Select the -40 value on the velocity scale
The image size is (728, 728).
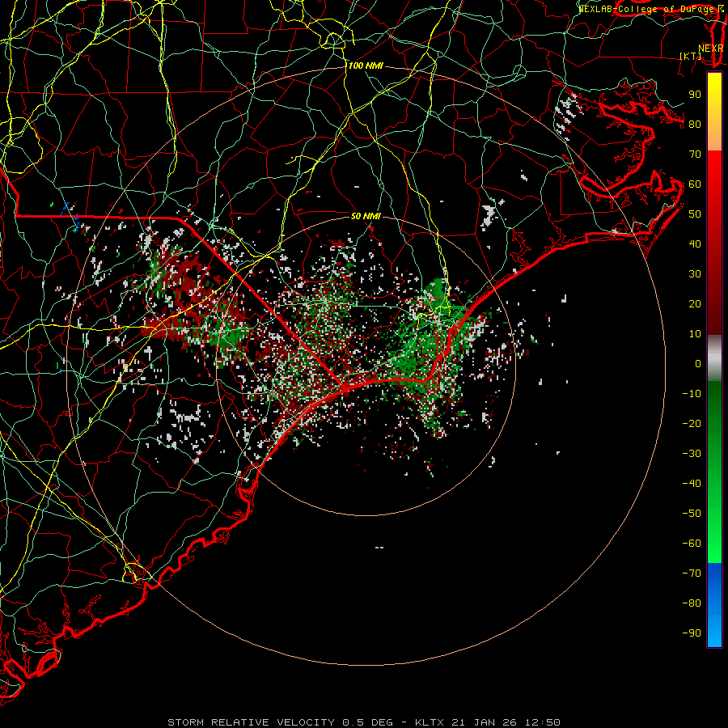[x=692, y=484]
